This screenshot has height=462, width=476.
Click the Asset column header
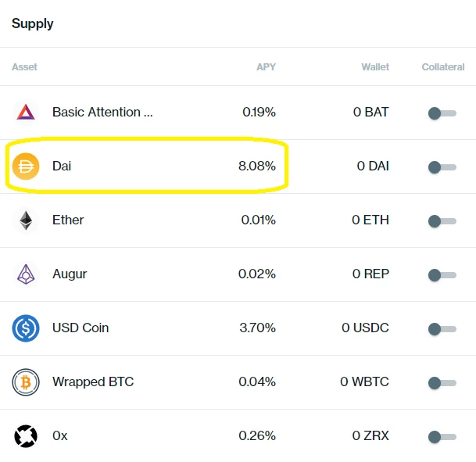pos(24,66)
